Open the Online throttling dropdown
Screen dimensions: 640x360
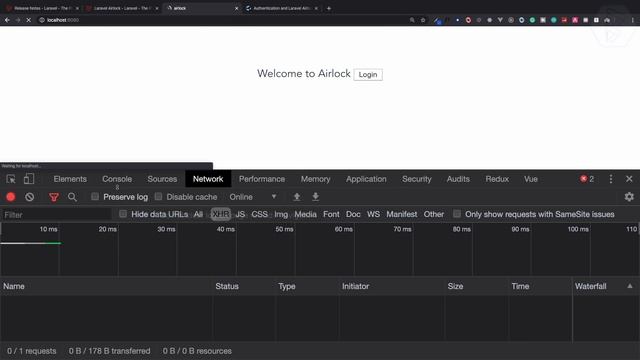(x=253, y=197)
